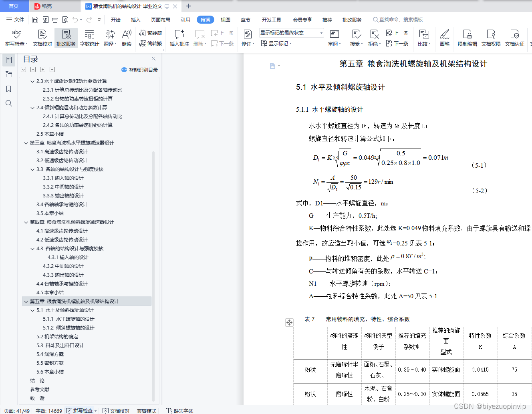532x414 pixels.
Task: Open 限制编辑 restrict editing
Action: coord(468,38)
